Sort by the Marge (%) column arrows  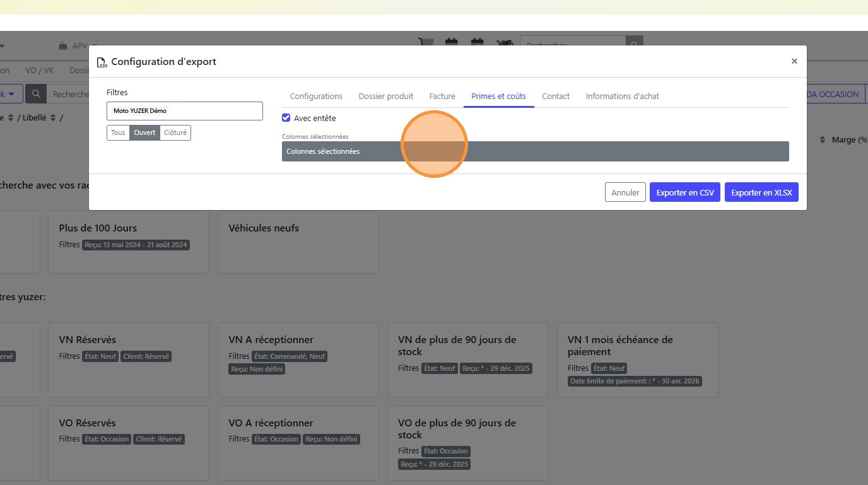pyautogui.click(x=823, y=140)
